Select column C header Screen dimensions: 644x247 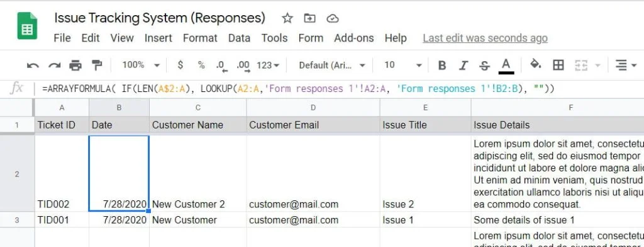[x=198, y=108]
